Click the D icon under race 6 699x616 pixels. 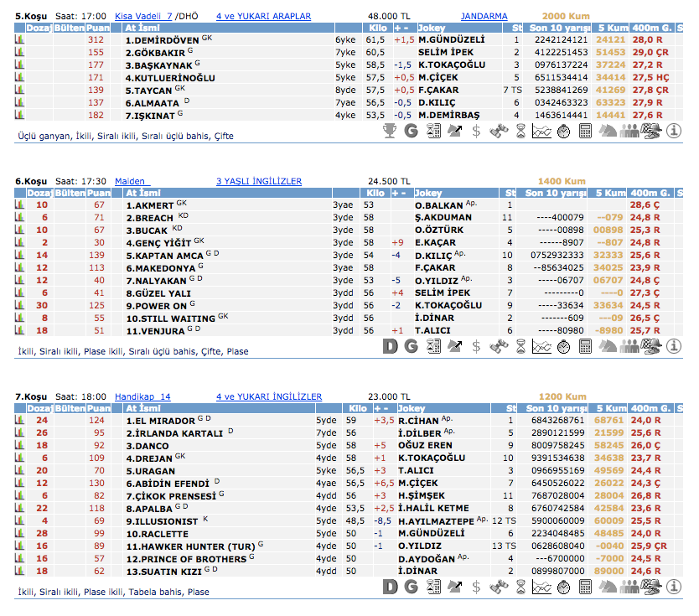pyautogui.click(x=390, y=346)
